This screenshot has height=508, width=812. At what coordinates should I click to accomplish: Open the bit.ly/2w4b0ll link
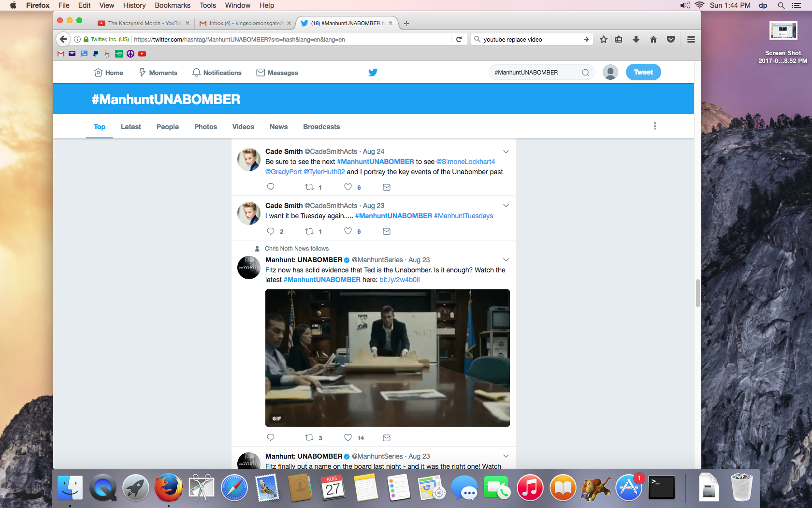point(400,280)
